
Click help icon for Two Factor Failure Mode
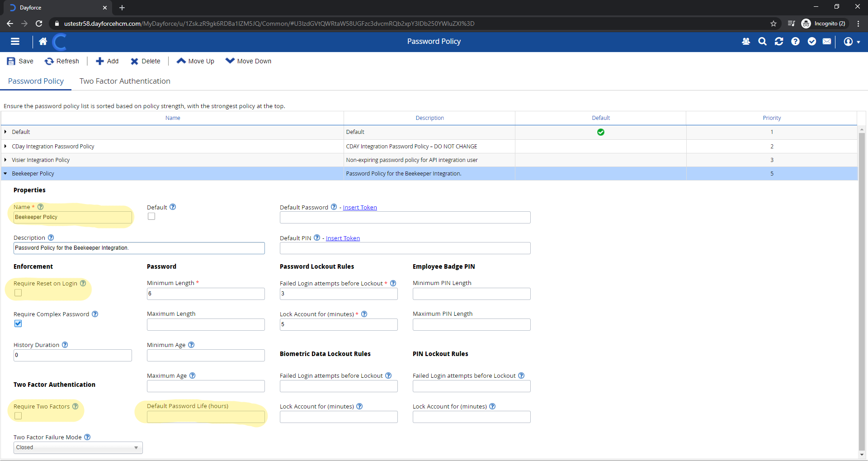coord(88,437)
